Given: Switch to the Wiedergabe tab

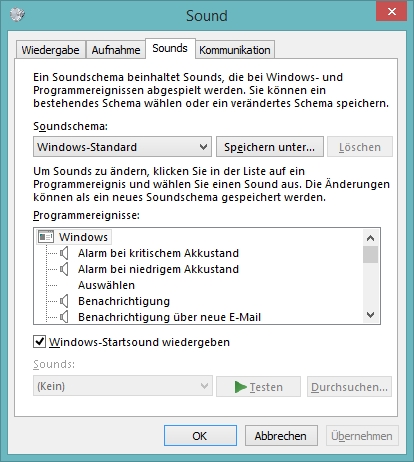Looking at the screenshot, I should [51, 50].
